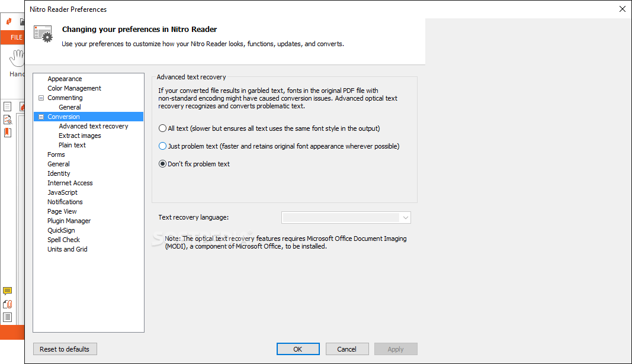632x364 pixels.
Task: Open the Attachments paperclip panel icon
Action: click(7, 304)
